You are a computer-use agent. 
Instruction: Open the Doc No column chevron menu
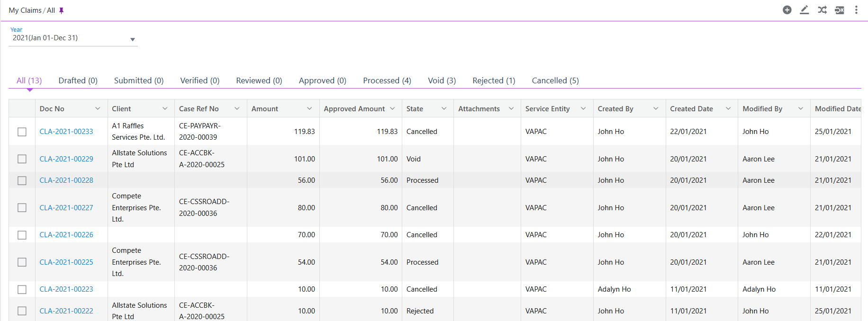coord(98,109)
